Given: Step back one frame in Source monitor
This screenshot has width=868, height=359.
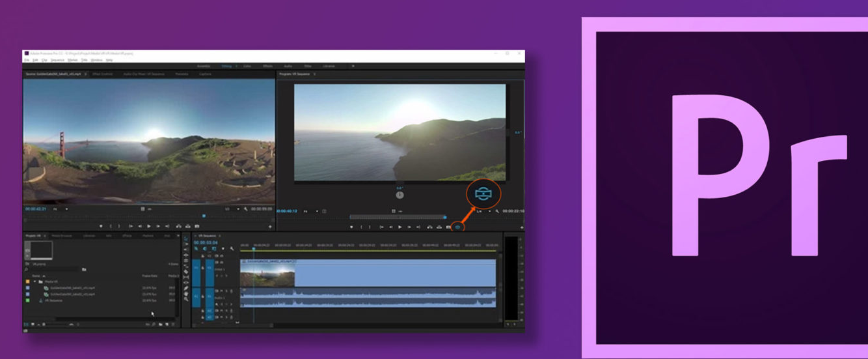Looking at the screenshot, I should (x=140, y=226).
